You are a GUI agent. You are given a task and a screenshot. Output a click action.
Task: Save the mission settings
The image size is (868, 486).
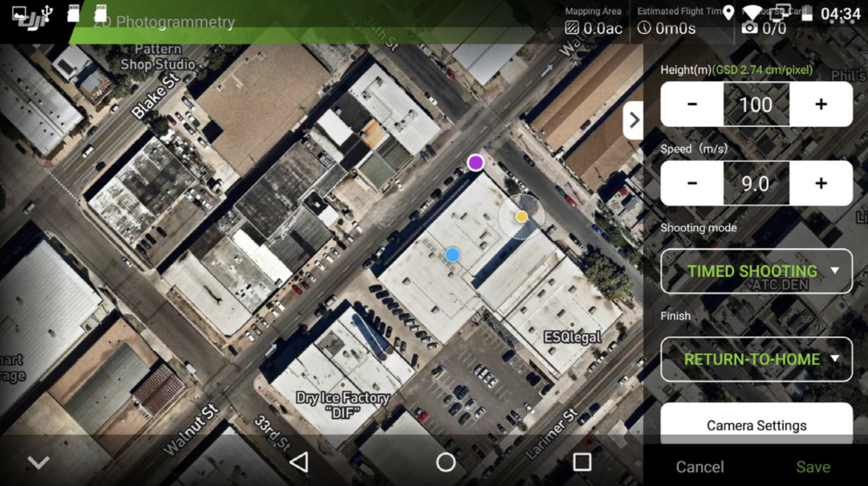click(813, 467)
